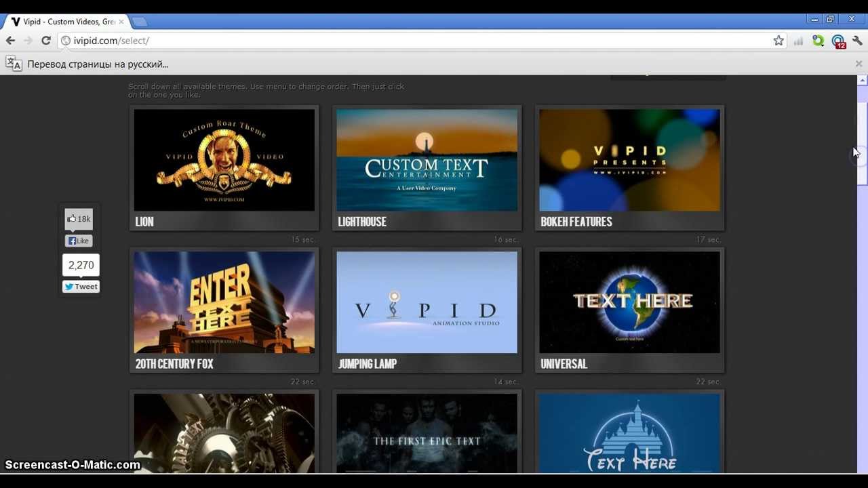Click the 2,270 tweet count bubble

[81, 265]
